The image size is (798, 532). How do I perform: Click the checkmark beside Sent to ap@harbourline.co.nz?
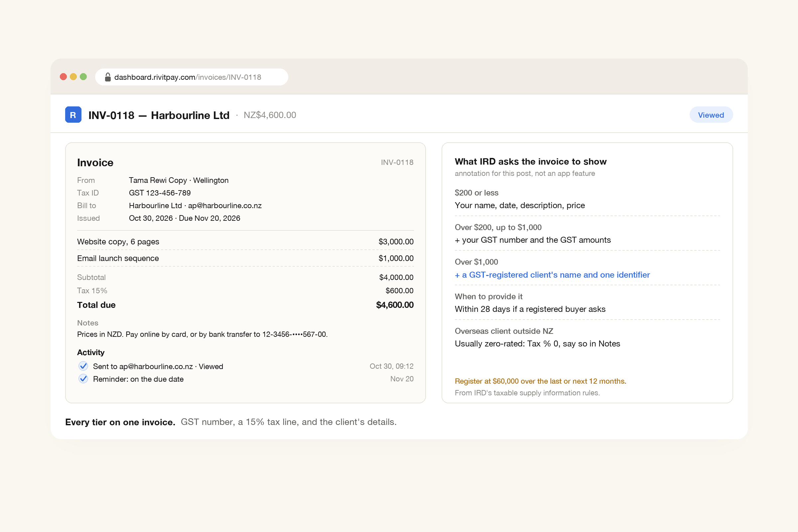pos(83,366)
